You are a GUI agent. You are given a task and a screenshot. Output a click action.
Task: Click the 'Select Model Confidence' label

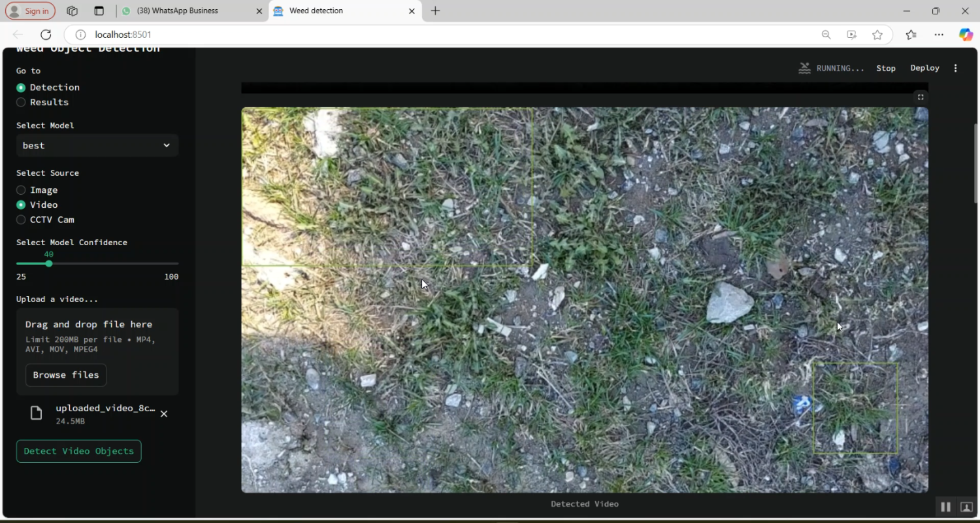(72, 243)
